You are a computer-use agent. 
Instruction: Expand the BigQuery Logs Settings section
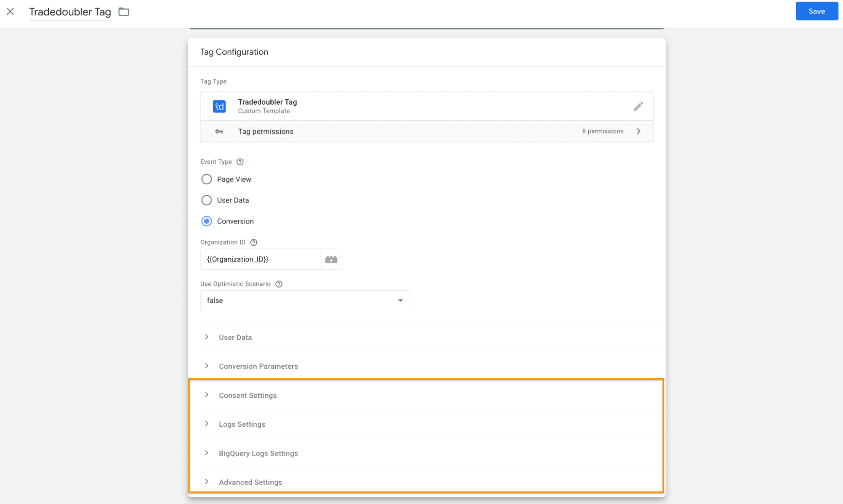(x=258, y=453)
